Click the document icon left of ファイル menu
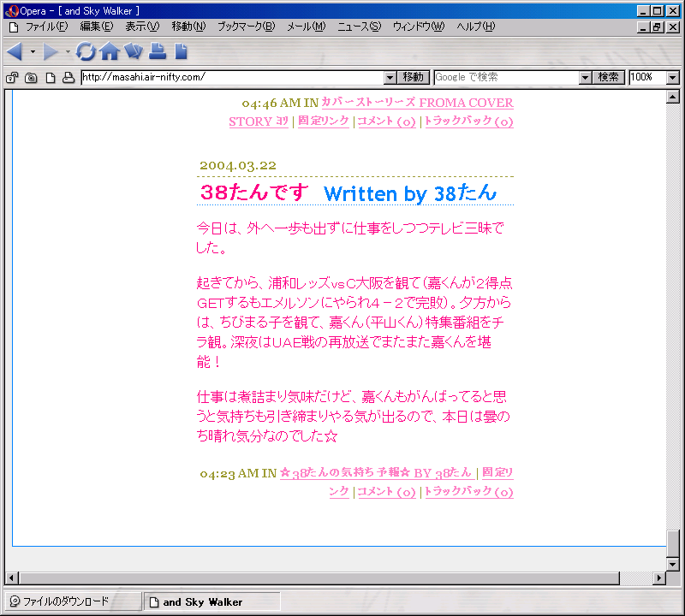The image size is (685, 616). (14, 27)
